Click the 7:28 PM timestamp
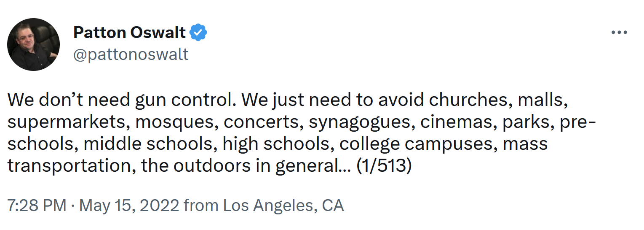 pyautogui.click(x=37, y=206)
